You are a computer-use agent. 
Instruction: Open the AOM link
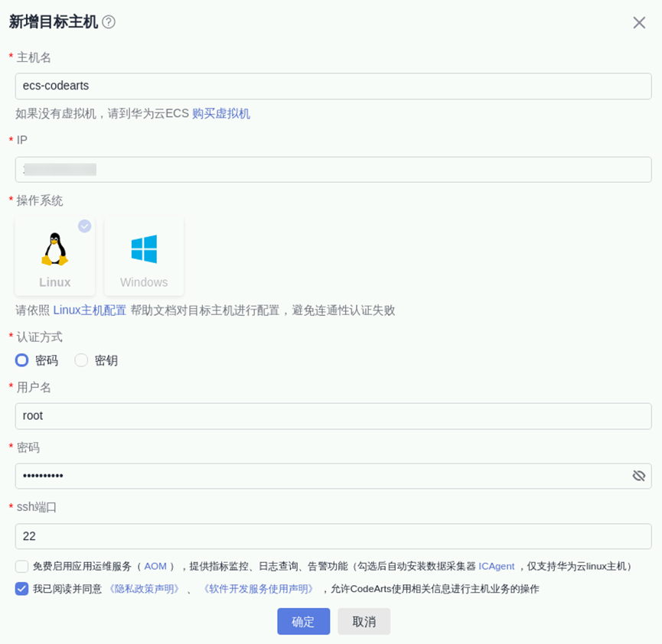pos(155,566)
